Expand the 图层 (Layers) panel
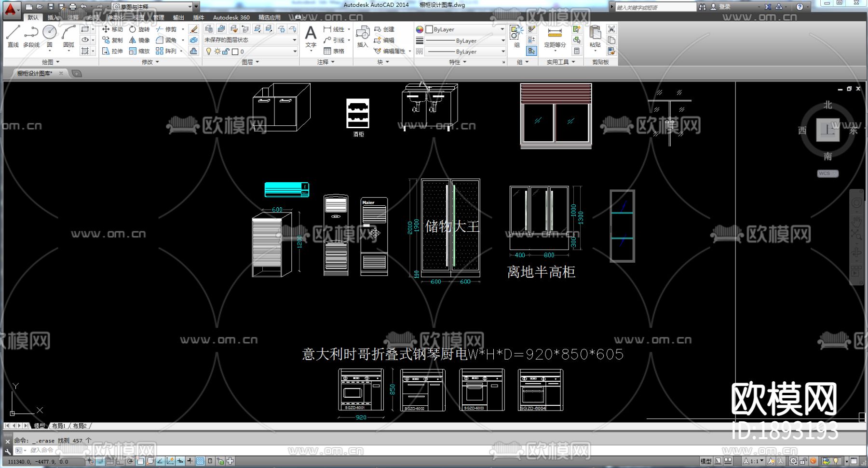This screenshot has width=868, height=468. pos(251,62)
